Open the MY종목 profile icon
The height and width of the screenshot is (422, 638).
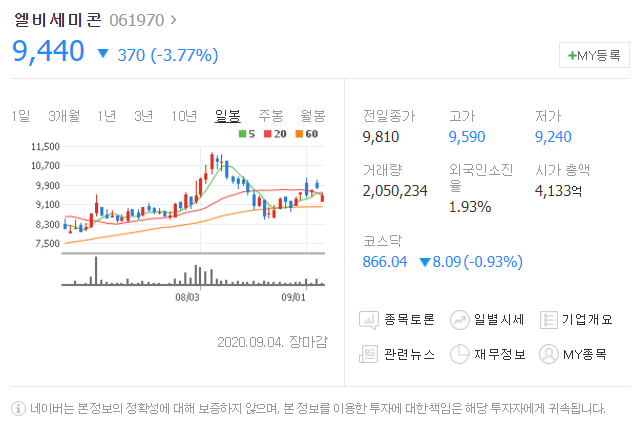tap(548, 354)
